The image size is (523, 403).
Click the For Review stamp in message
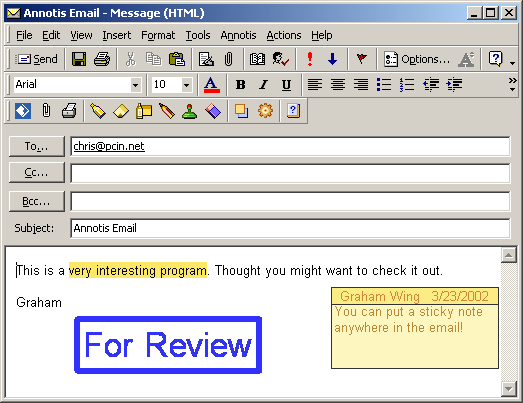pyautogui.click(x=168, y=345)
